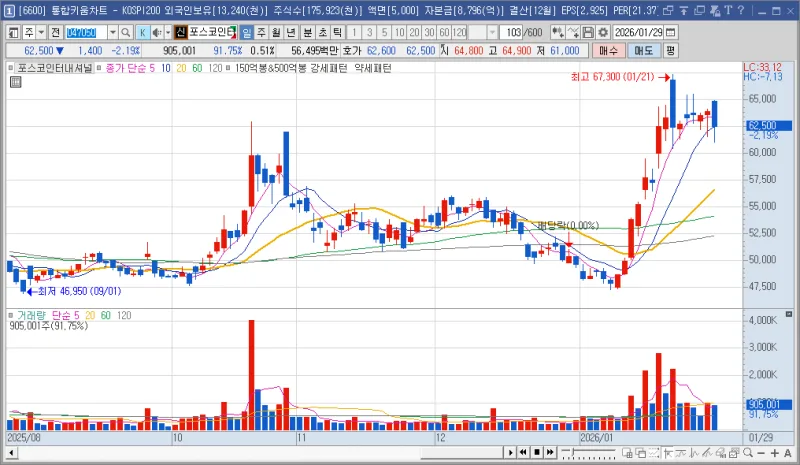Click the 매도 sell button

tap(642, 49)
